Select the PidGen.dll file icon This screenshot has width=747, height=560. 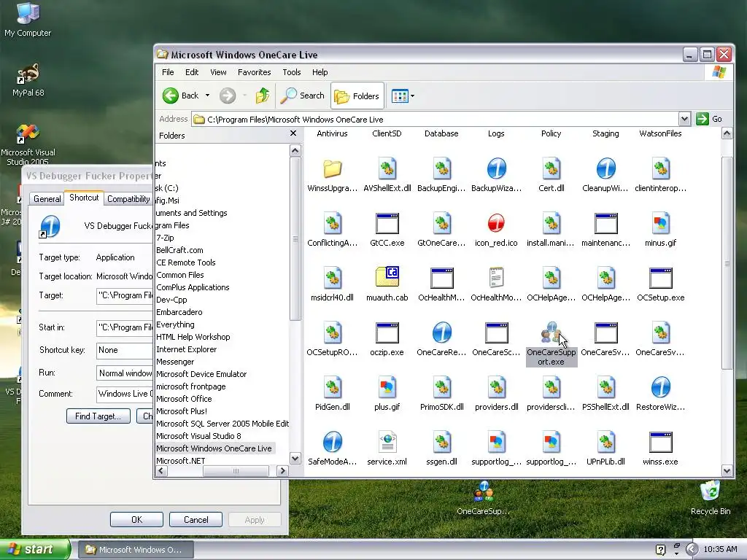[332, 388]
